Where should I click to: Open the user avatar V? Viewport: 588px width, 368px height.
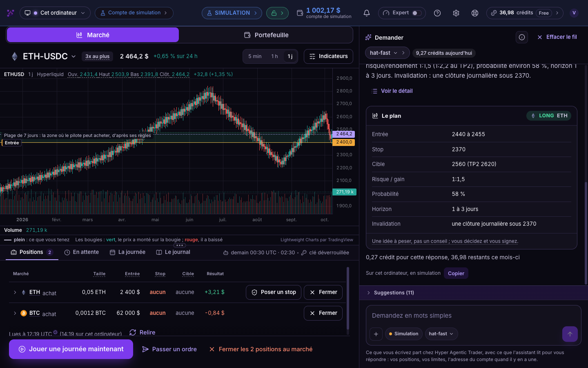[x=574, y=13]
